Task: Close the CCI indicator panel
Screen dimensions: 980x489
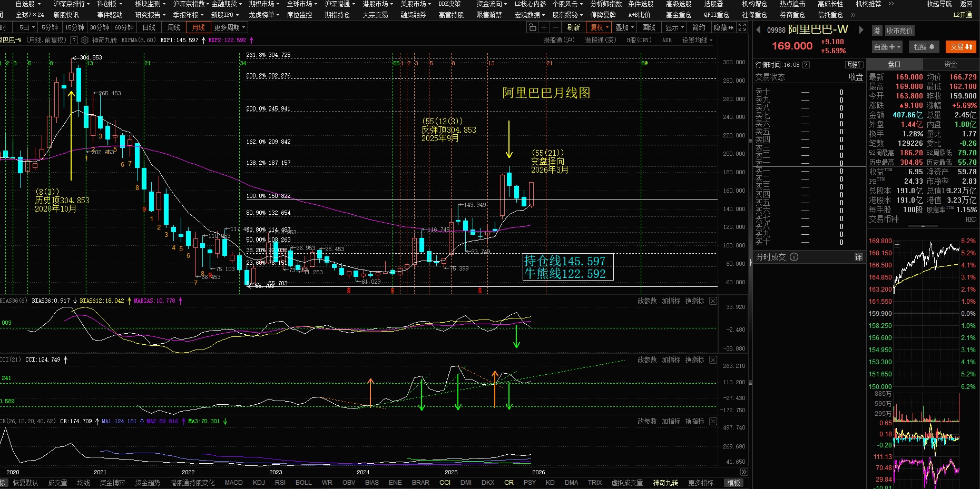Action: [713, 360]
